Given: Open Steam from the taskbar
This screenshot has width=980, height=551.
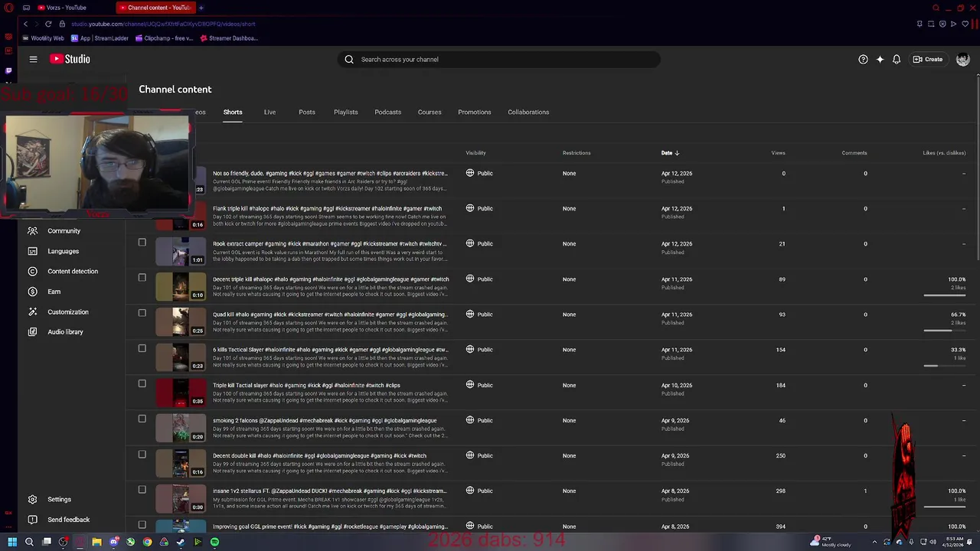Looking at the screenshot, I should pos(181,542).
